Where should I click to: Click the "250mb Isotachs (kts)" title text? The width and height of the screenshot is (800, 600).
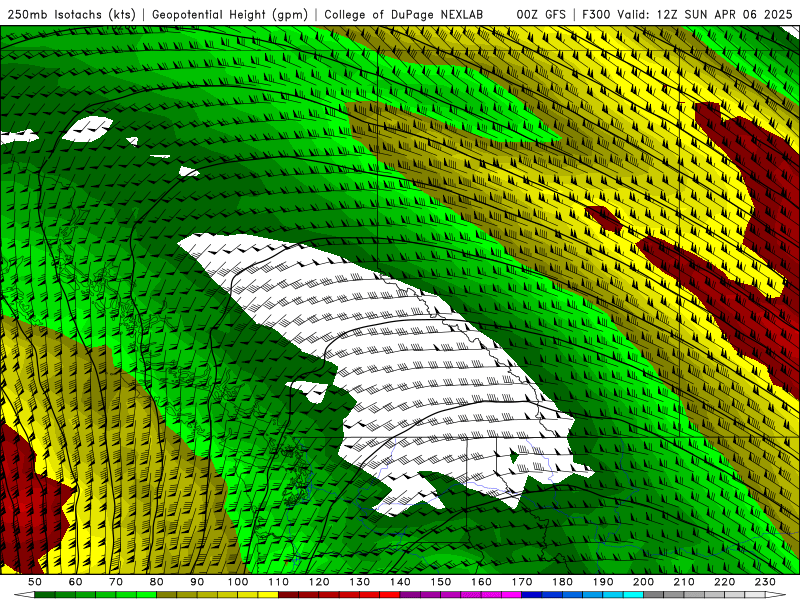click(71, 14)
